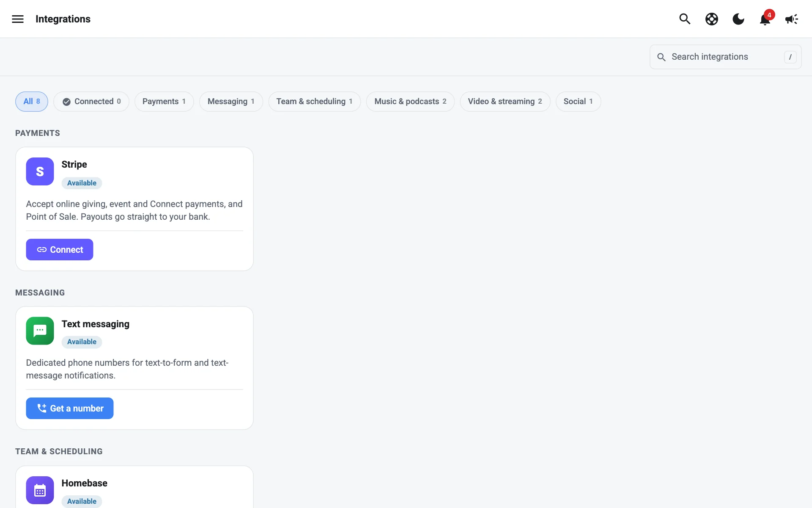Click the Text messaging card title
The height and width of the screenshot is (508, 812).
96,324
